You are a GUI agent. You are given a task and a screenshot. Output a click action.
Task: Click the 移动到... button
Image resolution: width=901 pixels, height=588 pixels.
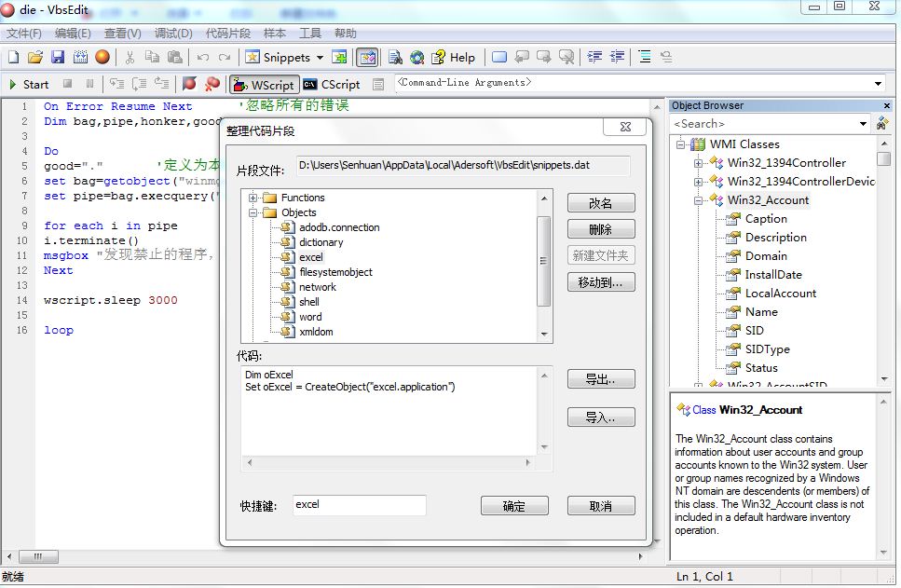pos(601,282)
